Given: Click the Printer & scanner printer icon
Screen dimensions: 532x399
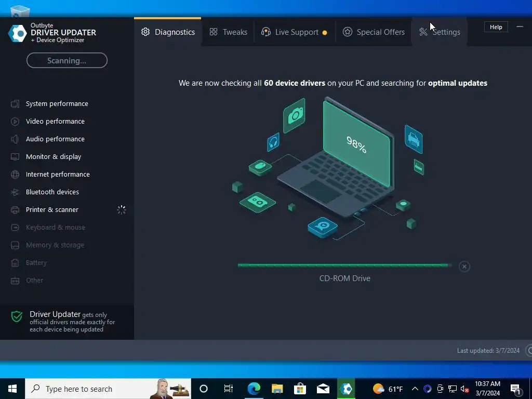Looking at the screenshot, I should tap(15, 210).
